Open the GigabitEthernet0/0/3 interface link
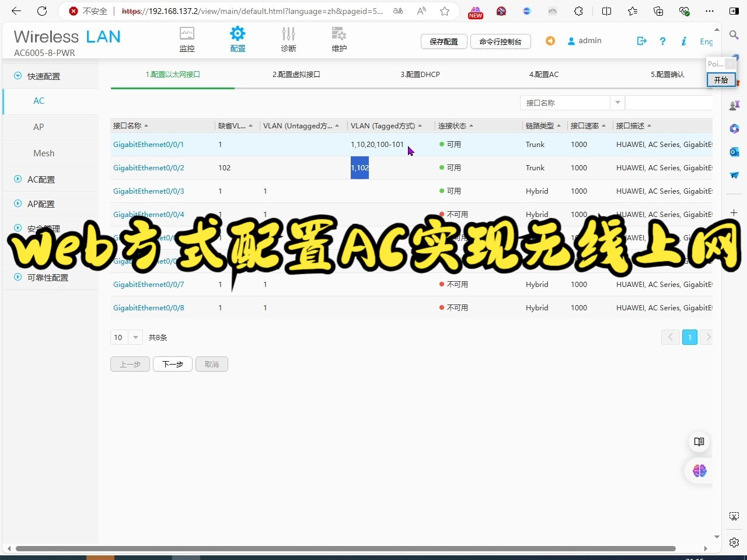Image resolution: width=747 pixels, height=560 pixels. (148, 191)
